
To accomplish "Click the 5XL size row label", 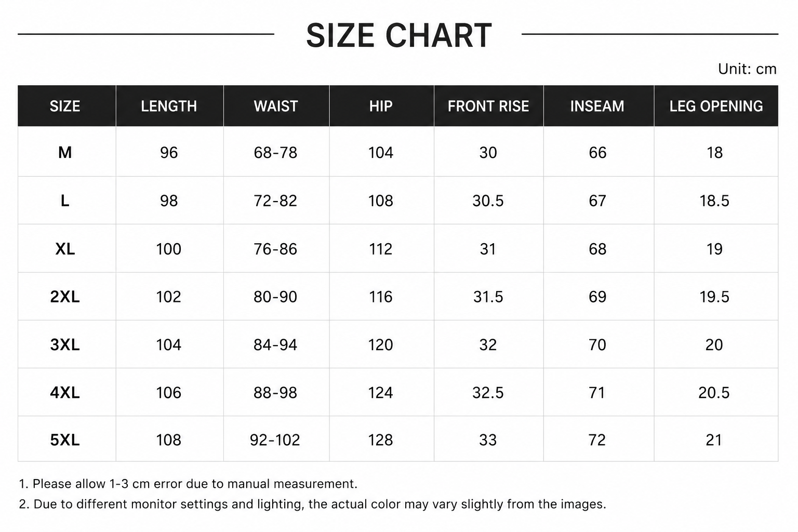I will tap(65, 440).
